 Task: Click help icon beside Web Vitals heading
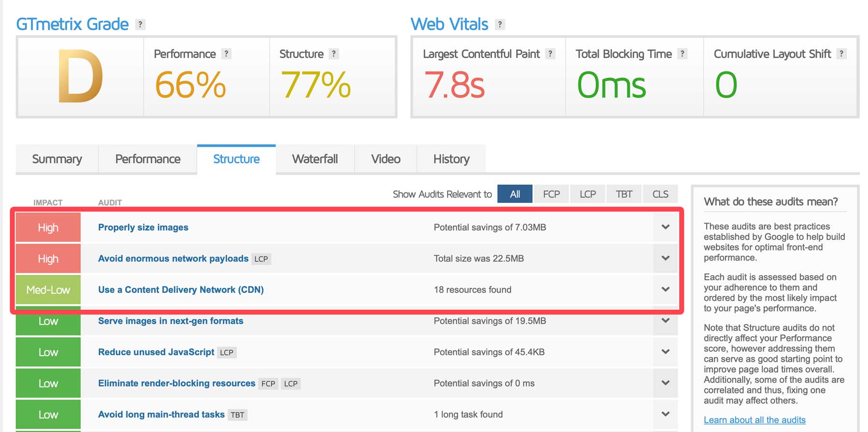pyautogui.click(x=500, y=24)
